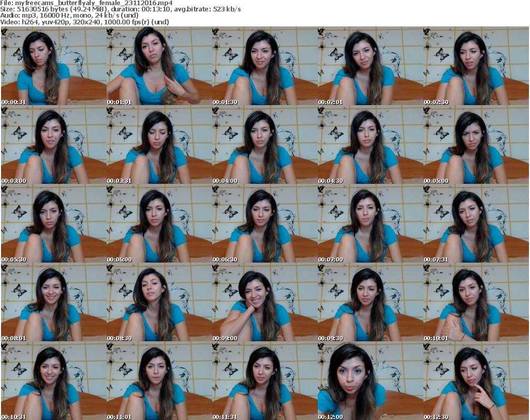Open the frame stamped 00:03:31
530x420 pixels.
point(159,144)
